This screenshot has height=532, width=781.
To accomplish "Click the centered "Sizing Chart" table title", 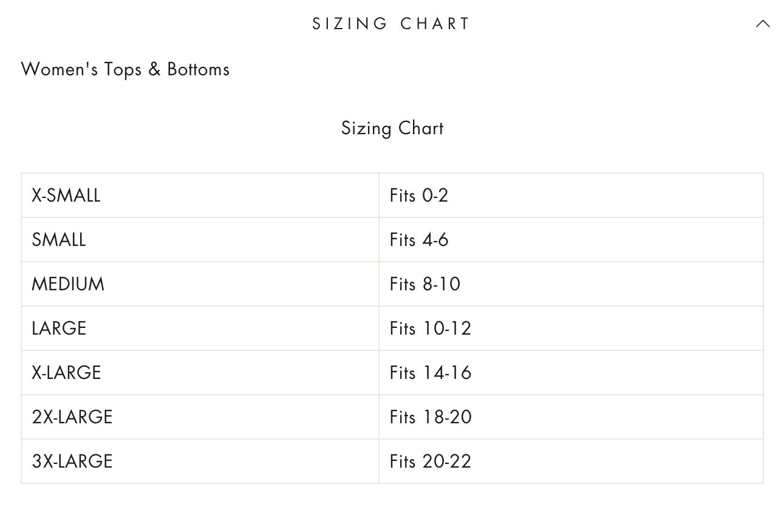I will (392, 128).
